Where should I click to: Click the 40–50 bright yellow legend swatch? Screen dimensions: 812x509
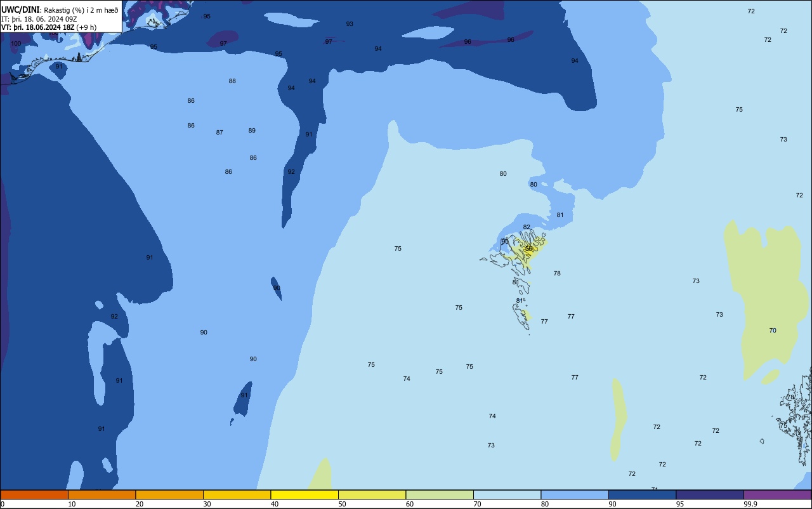[304, 494]
